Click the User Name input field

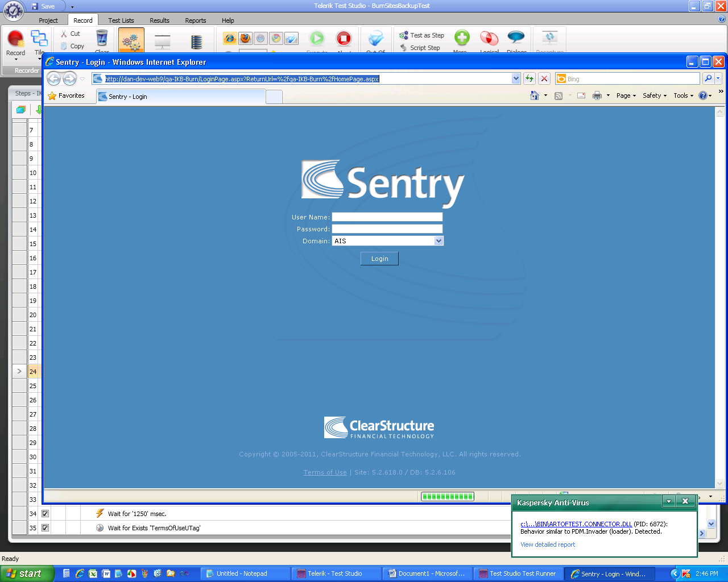pos(387,217)
